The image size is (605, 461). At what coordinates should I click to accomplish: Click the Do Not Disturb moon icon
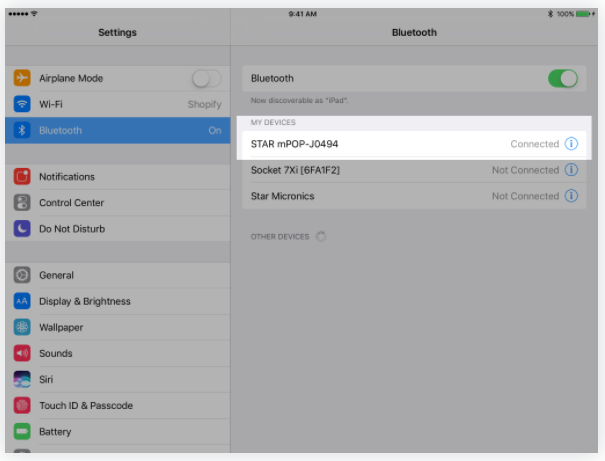point(22,228)
